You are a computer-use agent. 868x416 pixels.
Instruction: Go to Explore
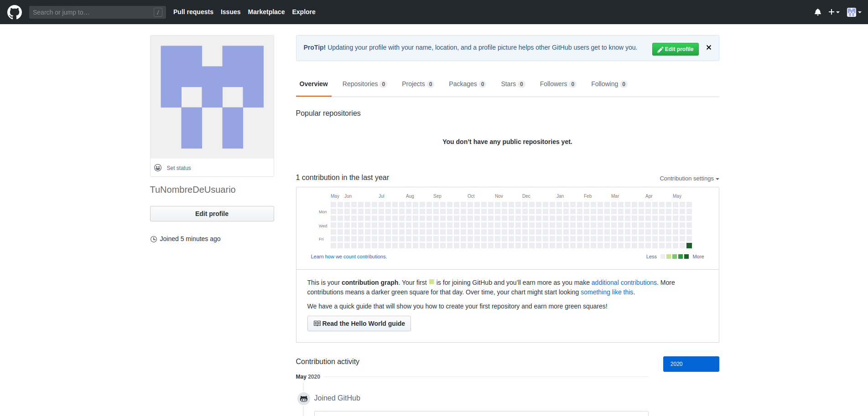303,12
